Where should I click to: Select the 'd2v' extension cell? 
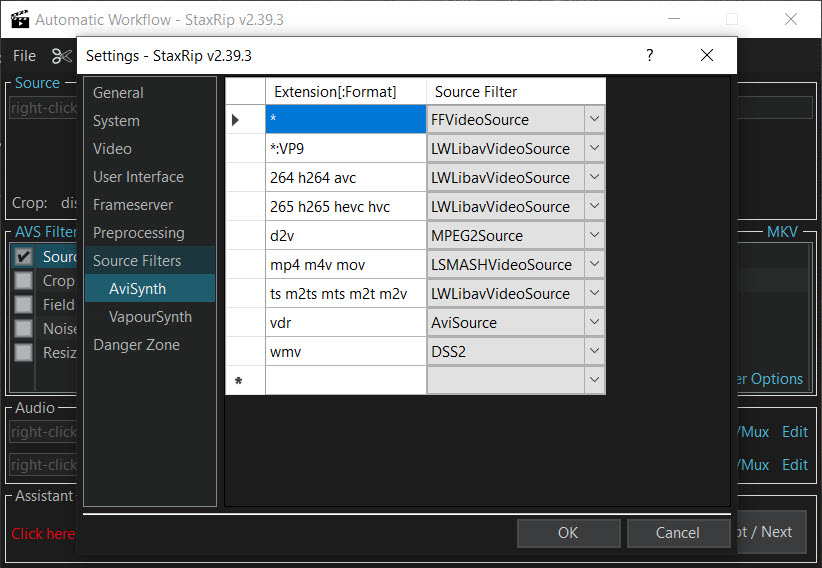pyautogui.click(x=345, y=235)
